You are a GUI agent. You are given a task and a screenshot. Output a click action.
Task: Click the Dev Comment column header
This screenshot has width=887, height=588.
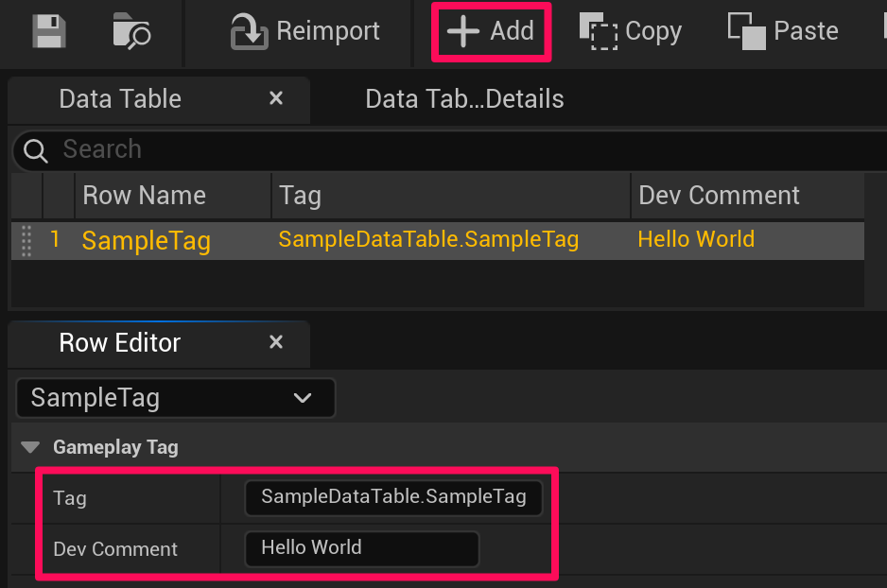(719, 196)
